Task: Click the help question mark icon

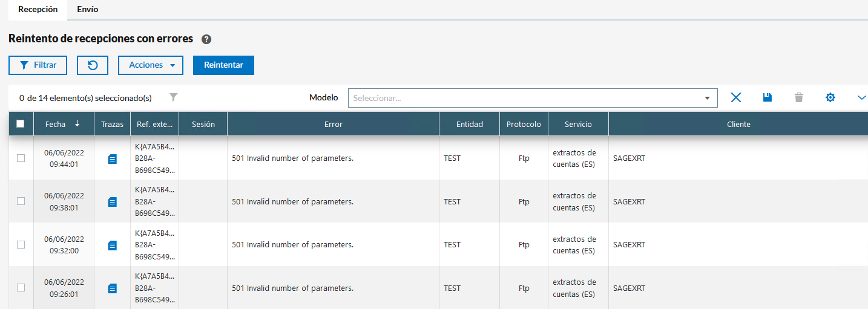Action: [206, 39]
